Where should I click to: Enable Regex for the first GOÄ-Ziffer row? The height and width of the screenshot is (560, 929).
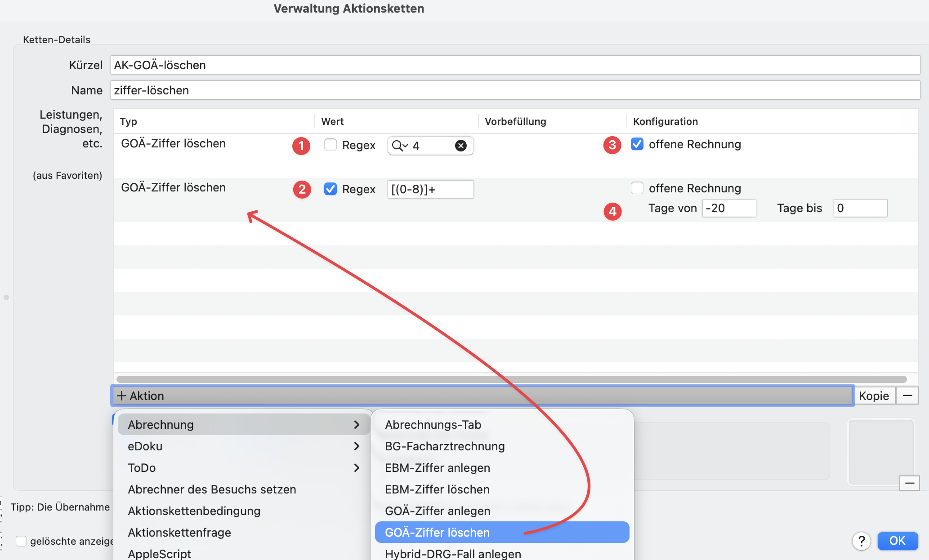click(x=331, y=145)
